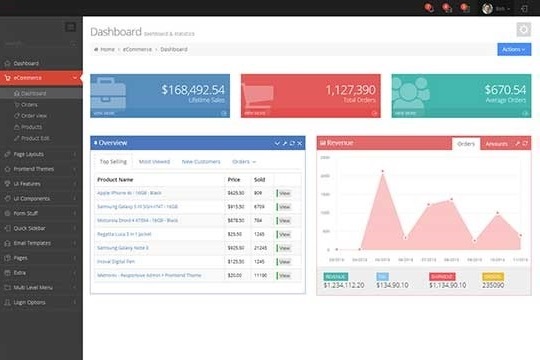Viewport: 540px width, 360px height.
Task: Open the Actions dropdown button
Action: point(514,49)
